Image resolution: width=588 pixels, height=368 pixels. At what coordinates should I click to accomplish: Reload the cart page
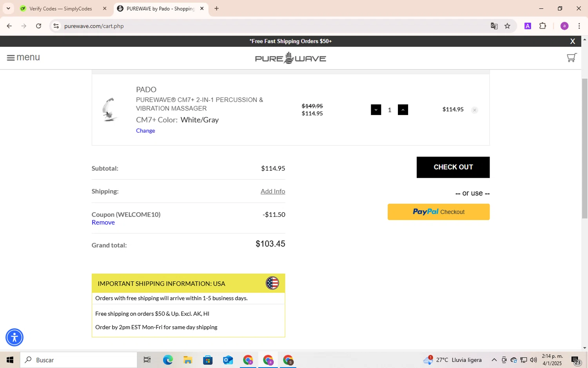(38, 26)
